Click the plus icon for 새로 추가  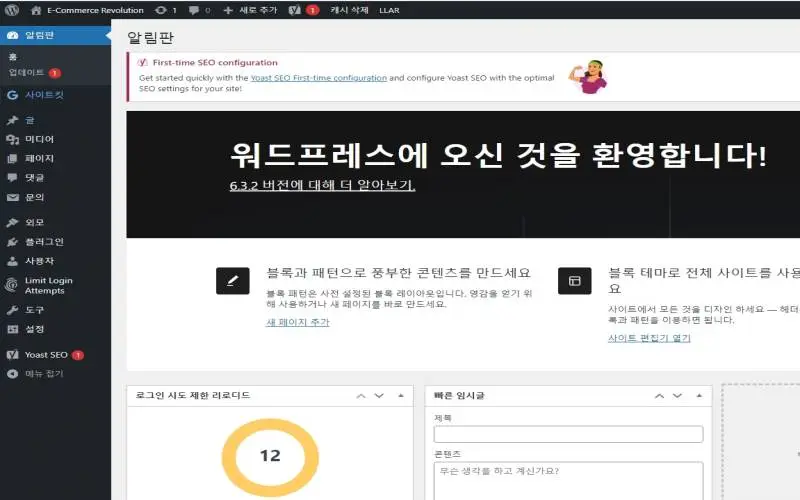(x=228, y=10)
